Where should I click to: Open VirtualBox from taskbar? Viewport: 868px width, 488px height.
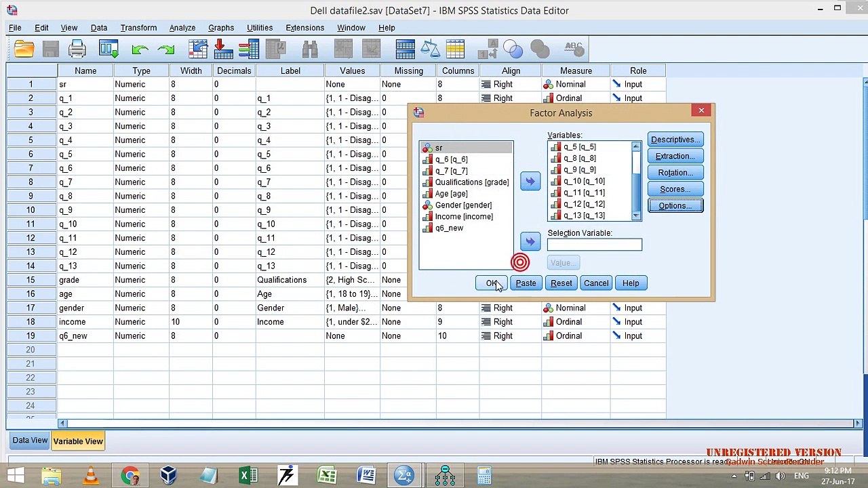point(169,476)
